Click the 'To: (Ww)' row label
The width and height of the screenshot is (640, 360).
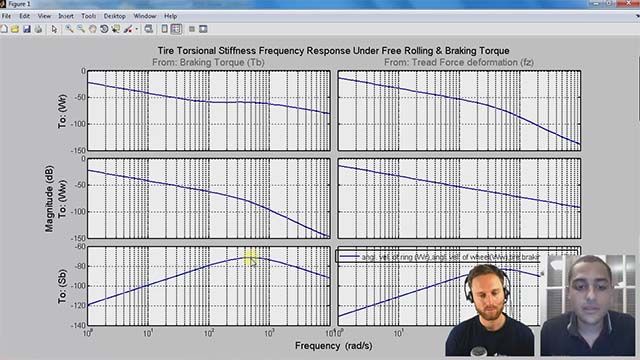62,199
